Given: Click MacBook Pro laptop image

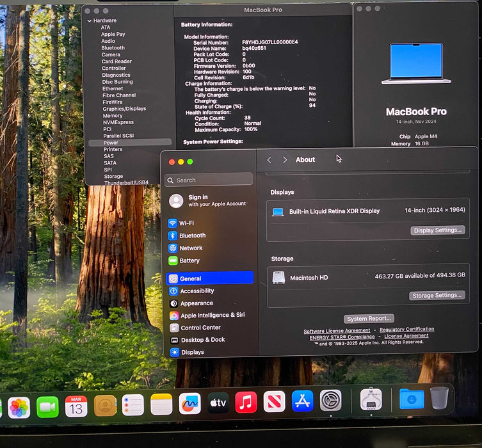Looking at the screenshot, I should (x=416, y=63).
